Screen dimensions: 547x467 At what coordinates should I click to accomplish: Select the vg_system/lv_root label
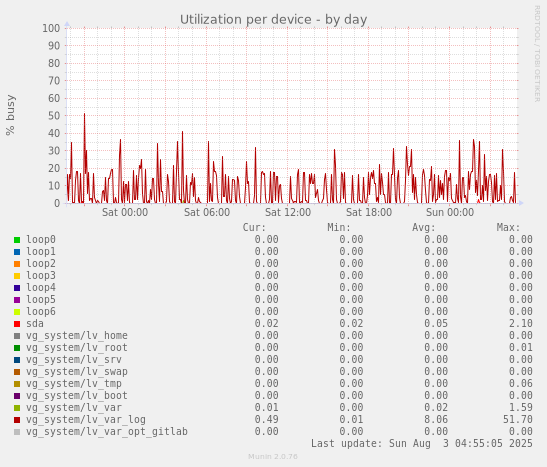[77, 348]
